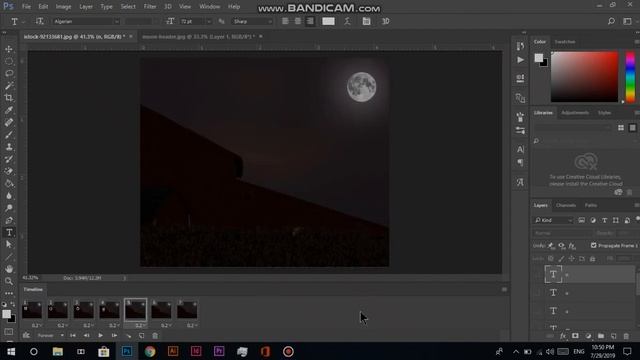Select the Crop tool
640x360 pixels.
[x=9, y=98]
